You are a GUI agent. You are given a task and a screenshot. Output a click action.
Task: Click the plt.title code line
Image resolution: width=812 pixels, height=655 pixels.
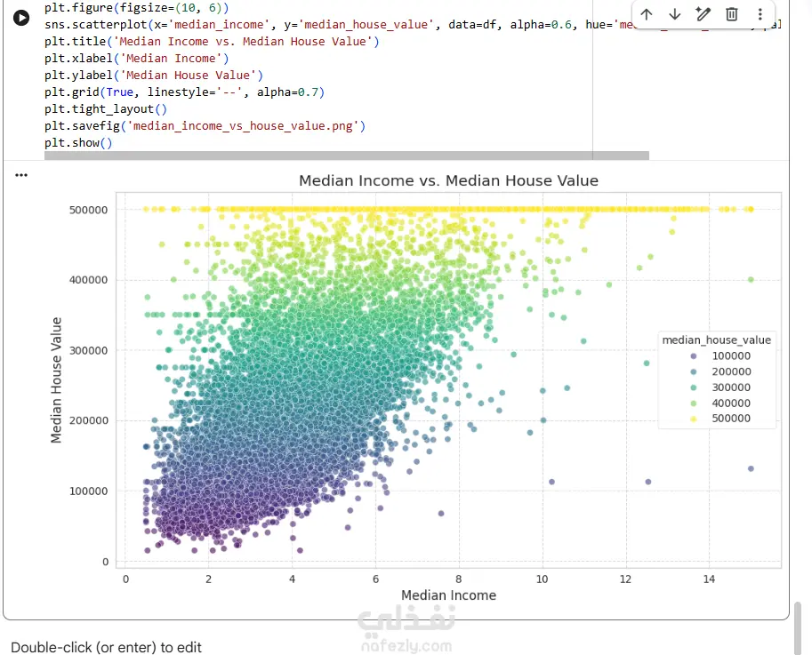coord(212,42)
